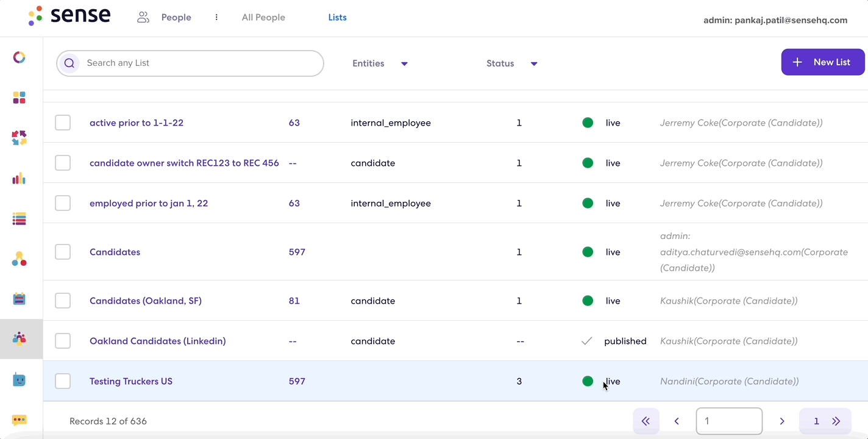Open the three-circles icon in sidebar

(20, 259)
